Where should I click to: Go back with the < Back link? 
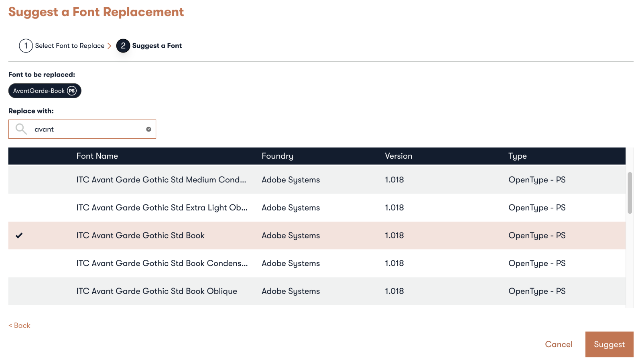click(19, 326)
